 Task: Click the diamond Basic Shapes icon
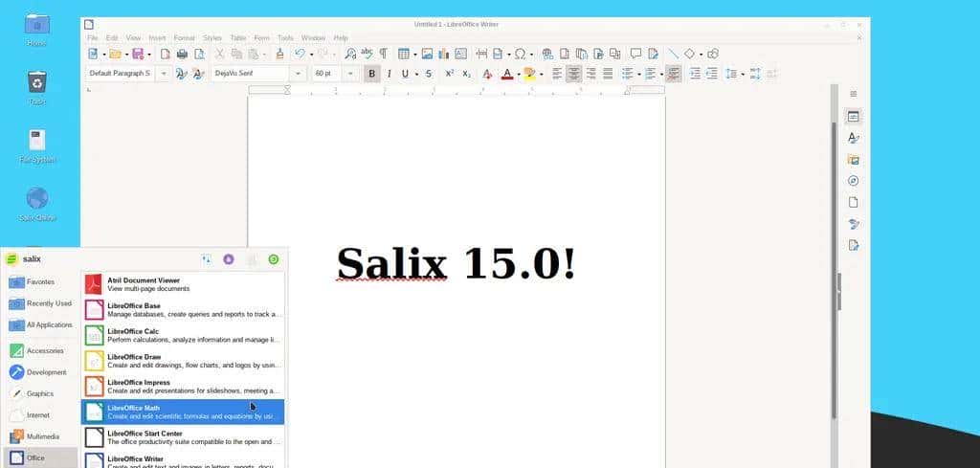point(689,54)
